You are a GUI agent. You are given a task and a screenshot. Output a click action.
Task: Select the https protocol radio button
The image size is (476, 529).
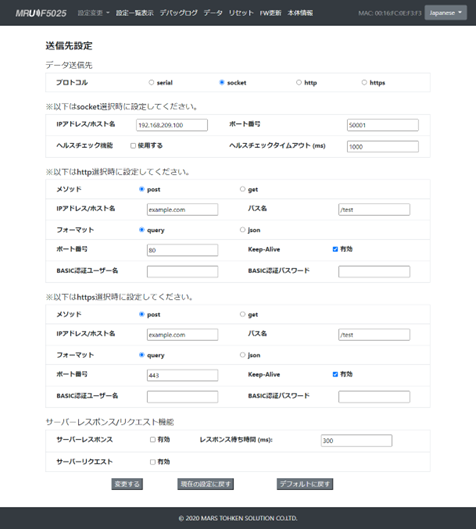(364, 82)
